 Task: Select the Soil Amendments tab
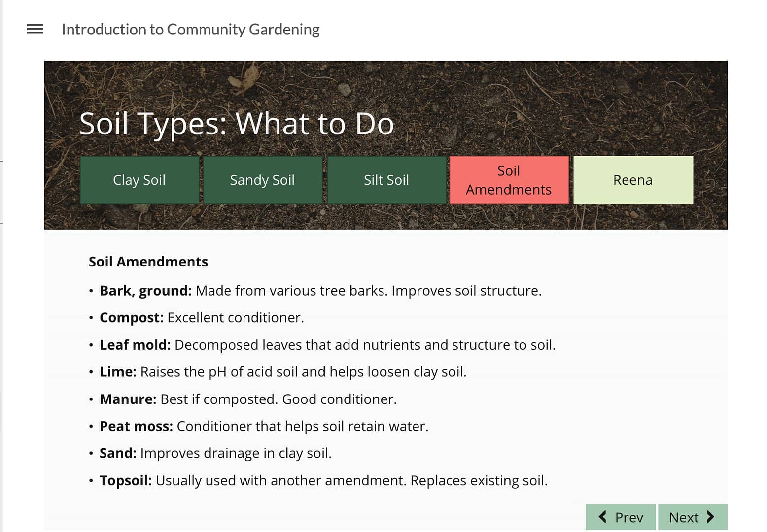point(509,180)
